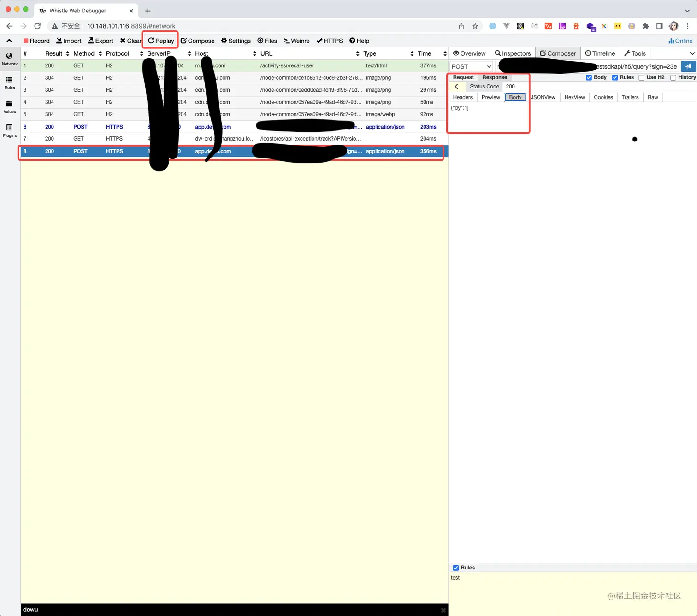Show the Request section in Composer
The height and width of the screenshot is (616, 697).
tap(463, 77)
